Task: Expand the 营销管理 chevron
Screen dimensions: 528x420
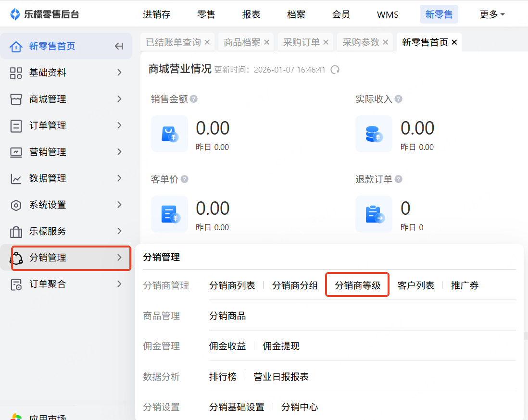Action: 119,152
